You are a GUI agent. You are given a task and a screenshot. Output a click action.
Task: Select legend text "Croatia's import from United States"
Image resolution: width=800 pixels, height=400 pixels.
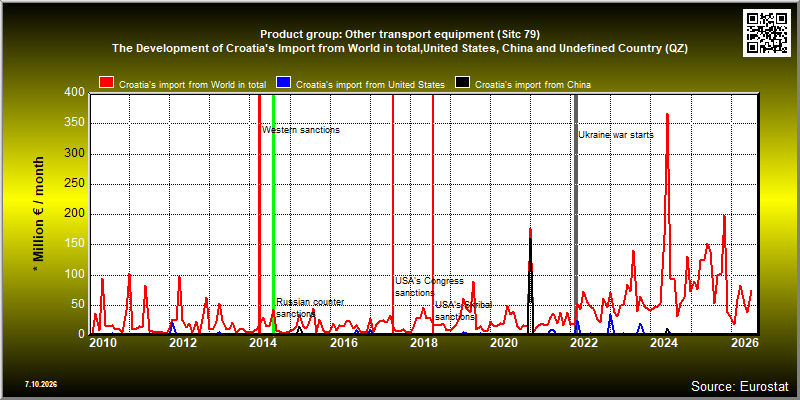click(370, 85)
